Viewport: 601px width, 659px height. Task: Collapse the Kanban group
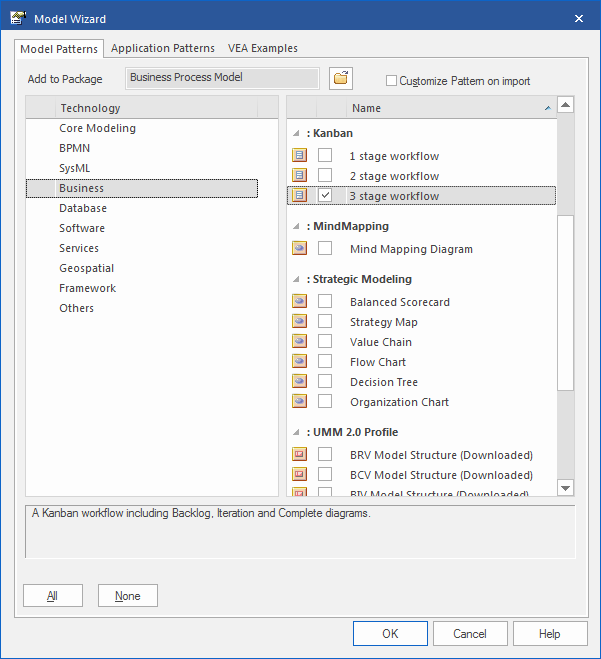click(x=296, y=133)
